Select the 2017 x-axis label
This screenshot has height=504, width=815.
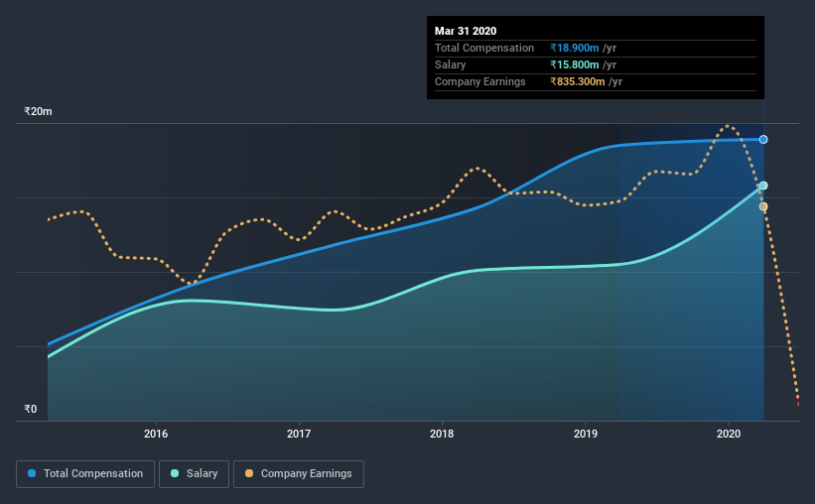pos(299,434)
